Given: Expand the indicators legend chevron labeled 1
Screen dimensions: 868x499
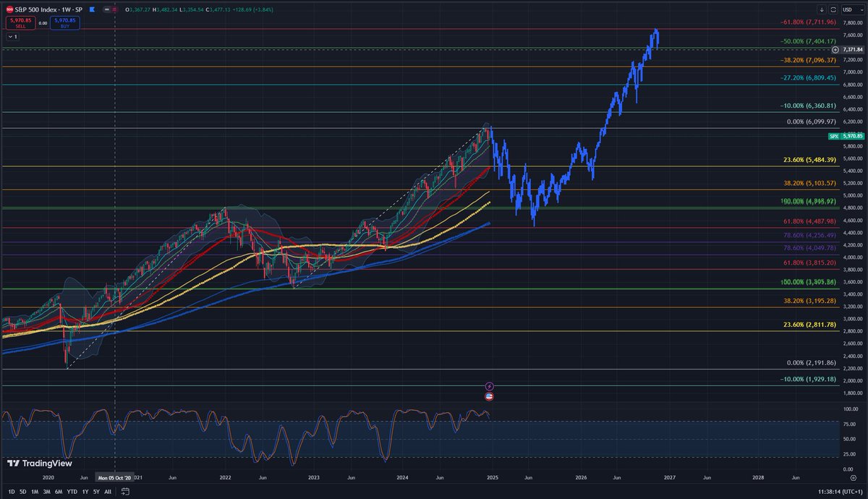Looking at the screenshot, I should click(x=12, y=35).
